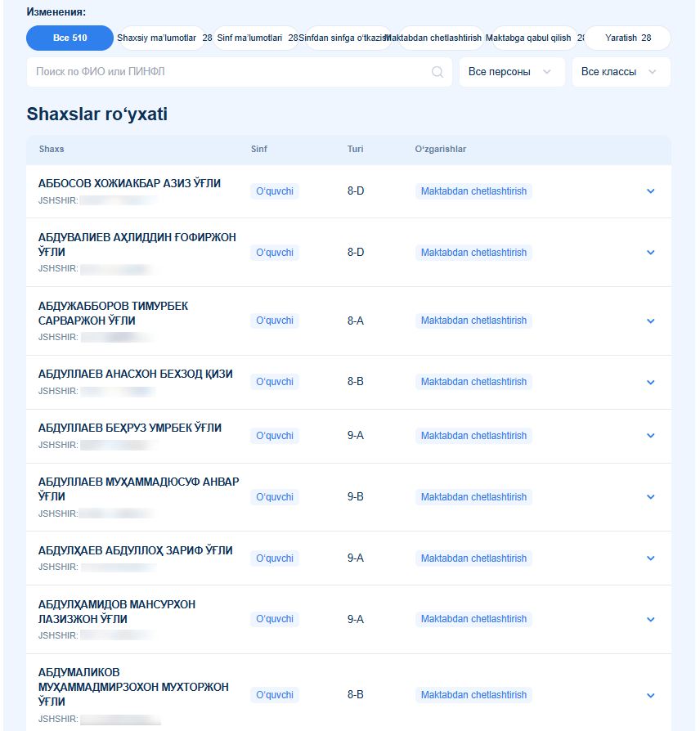Viewport: 700px width, 731px height.
Task: Click O'quvchi badge for АБДУМАЛИКОВ МУҲАММАДМИРЗОХОН
Action: coord(275,695)
